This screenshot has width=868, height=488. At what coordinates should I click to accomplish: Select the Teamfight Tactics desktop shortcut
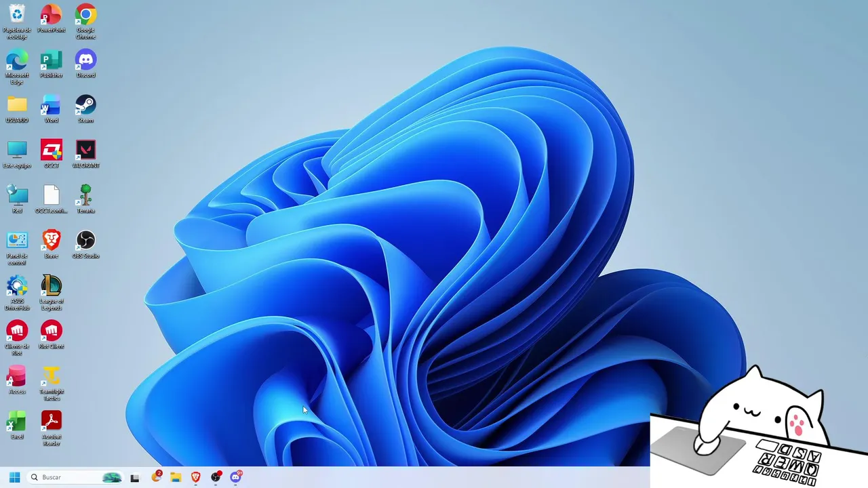tap(51, 384)
